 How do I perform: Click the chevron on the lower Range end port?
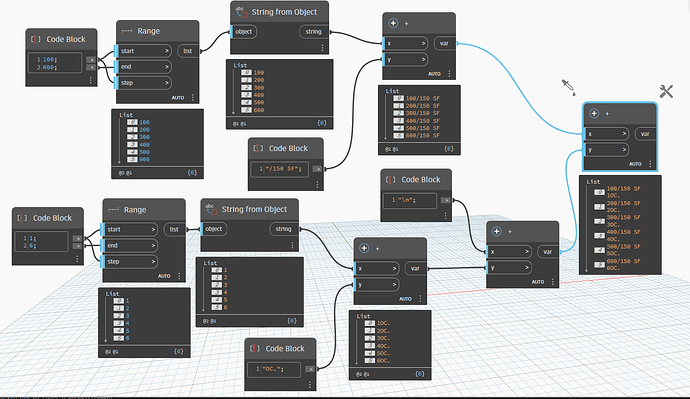pyautogui.click(x=153, y=245)
